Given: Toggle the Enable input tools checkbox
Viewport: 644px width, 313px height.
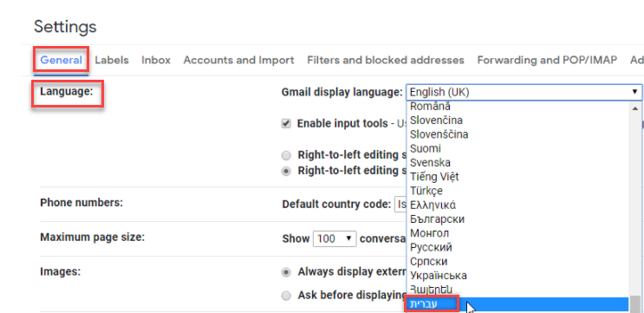Looking at the screenshot, I should click(286, 123).
